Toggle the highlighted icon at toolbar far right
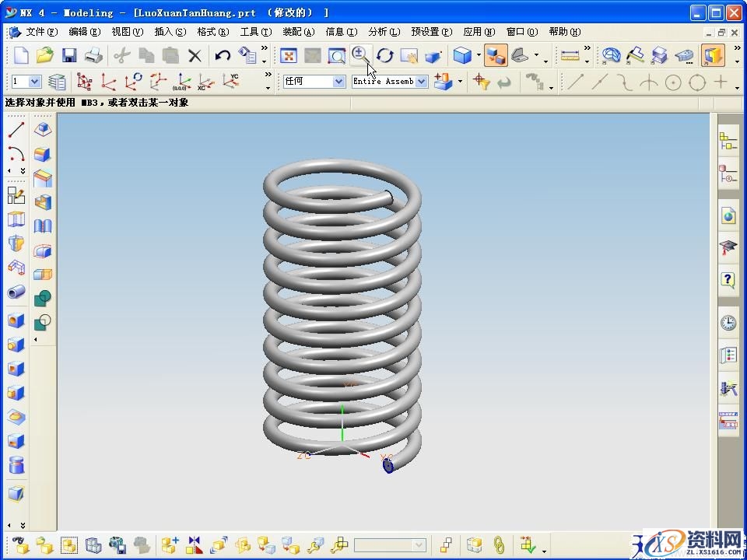 click(711, 55)
